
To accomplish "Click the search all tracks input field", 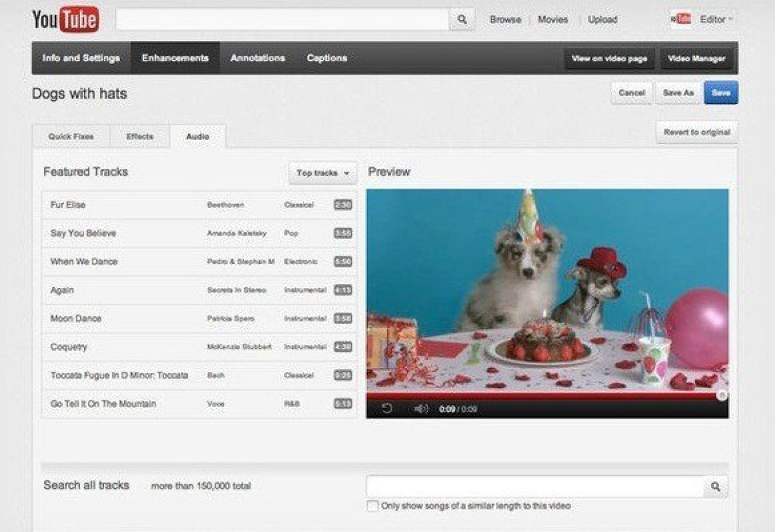I will (535, 487).
